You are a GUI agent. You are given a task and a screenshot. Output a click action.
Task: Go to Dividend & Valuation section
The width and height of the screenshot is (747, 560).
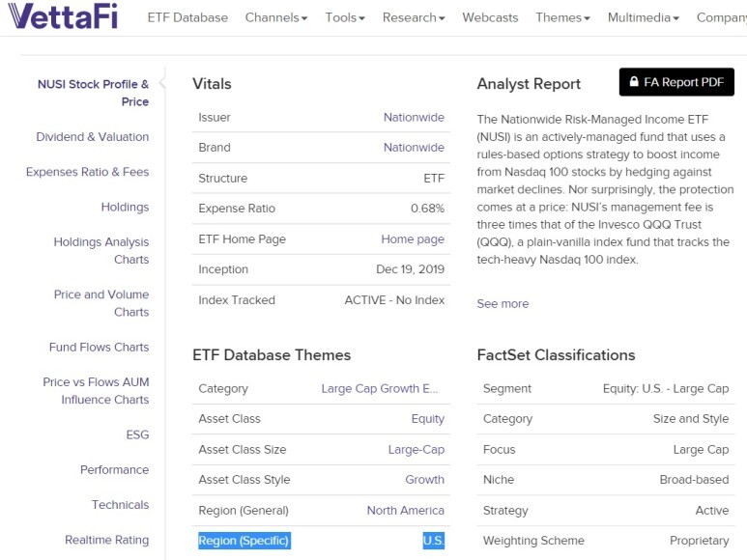(x=93, y=137)
